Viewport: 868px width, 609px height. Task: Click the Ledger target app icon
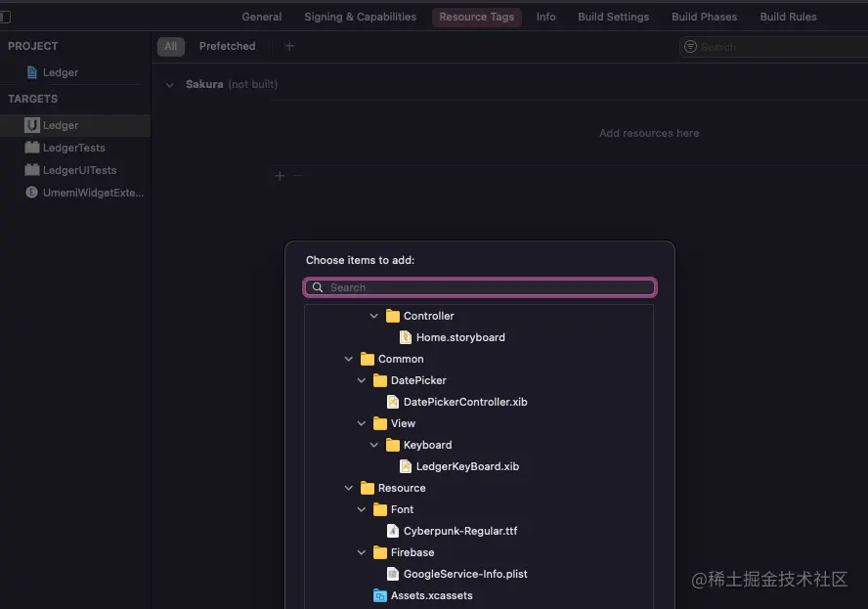(x=32, y=125)
